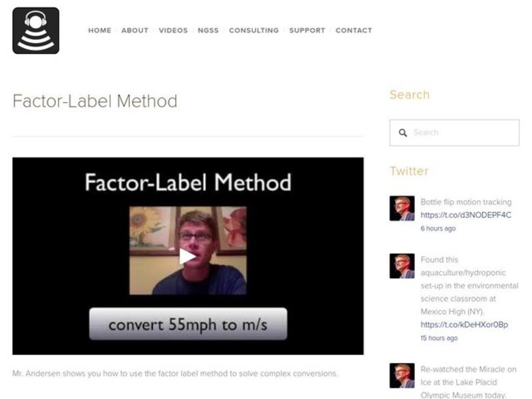Open the Consulting page

[x=253, y=31]
